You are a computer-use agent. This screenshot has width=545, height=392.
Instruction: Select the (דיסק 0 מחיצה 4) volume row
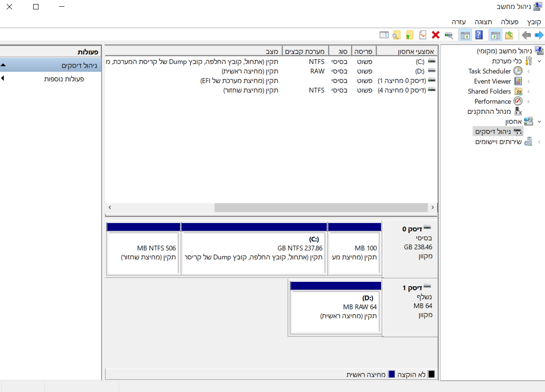click(x=271, y=90)
